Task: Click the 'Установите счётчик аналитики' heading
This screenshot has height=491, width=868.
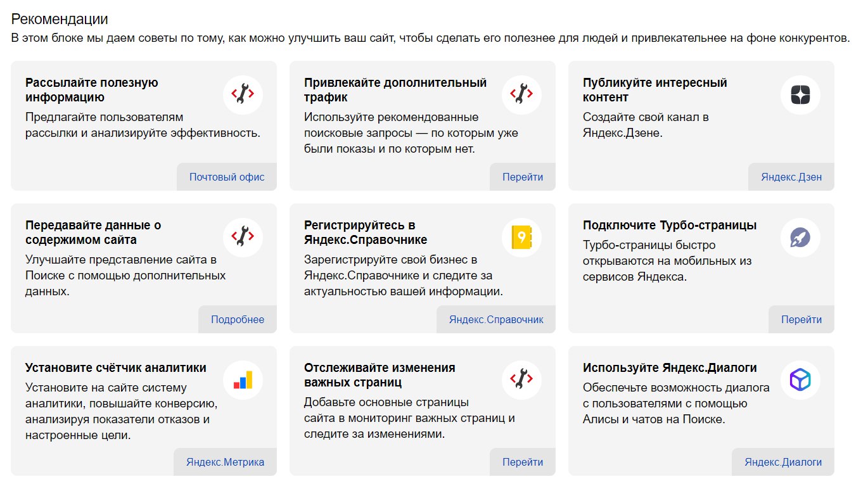Action: tap(116, 368)
